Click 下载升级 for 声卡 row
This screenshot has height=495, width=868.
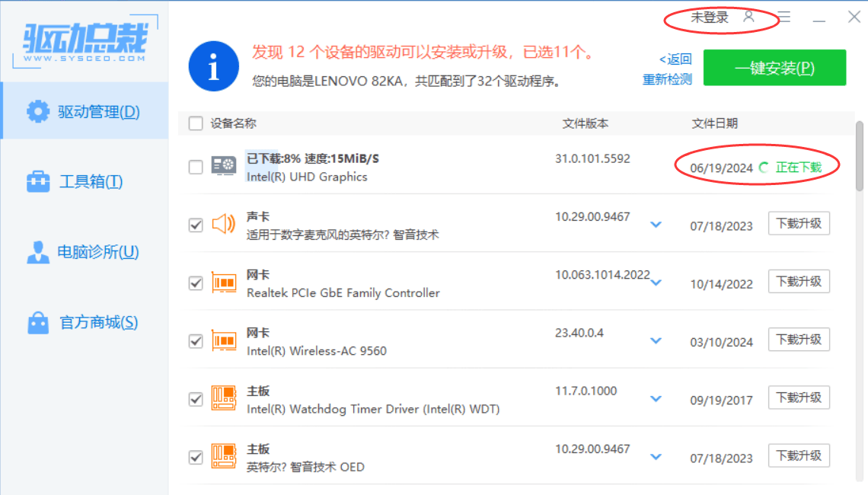click(799, 224)
